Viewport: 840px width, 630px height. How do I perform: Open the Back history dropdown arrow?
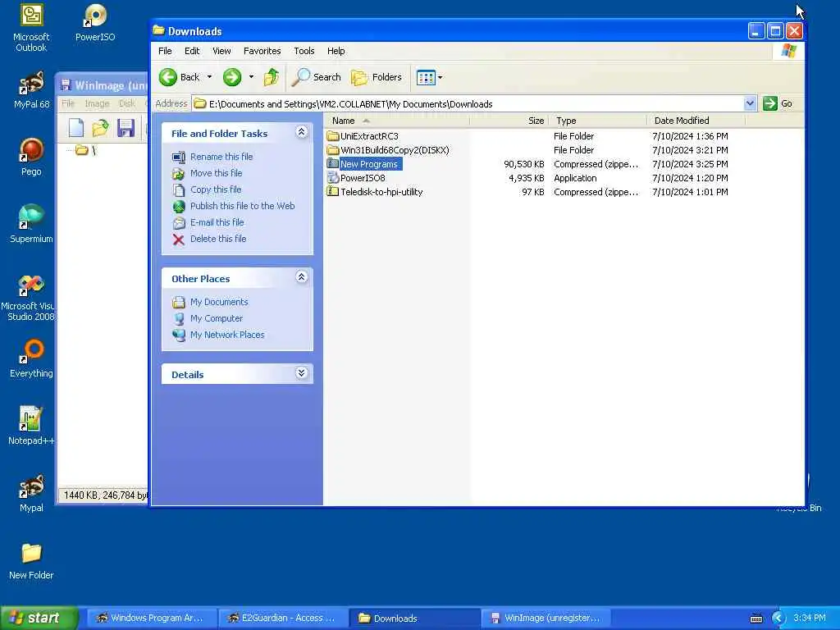point(209,77)
